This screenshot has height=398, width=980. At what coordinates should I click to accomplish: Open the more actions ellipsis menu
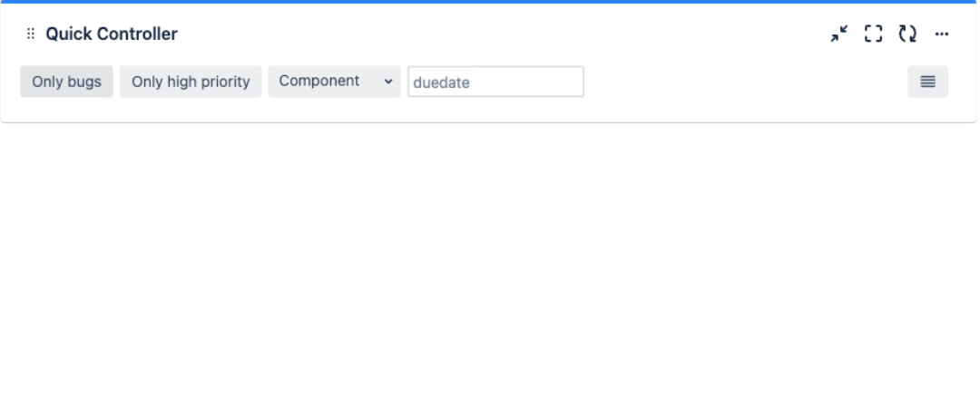[x=942, y=34]
